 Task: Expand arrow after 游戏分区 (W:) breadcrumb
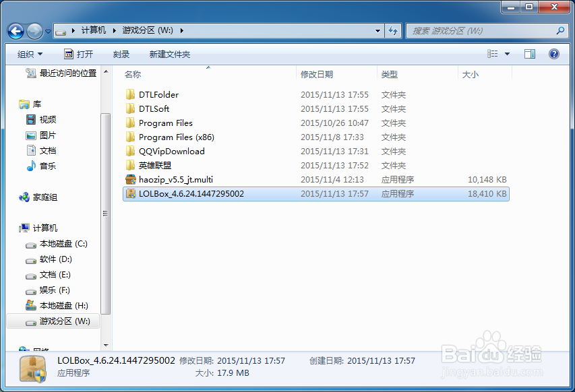[181, 30]
